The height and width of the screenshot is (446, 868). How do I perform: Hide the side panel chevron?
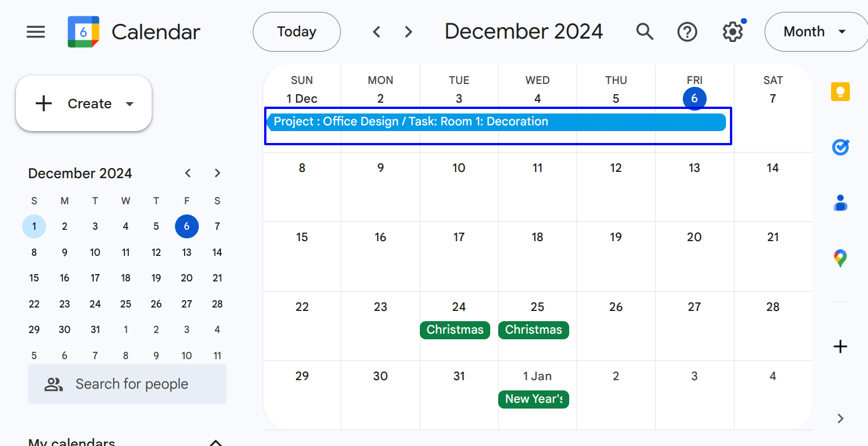click(x=840, y=419)
